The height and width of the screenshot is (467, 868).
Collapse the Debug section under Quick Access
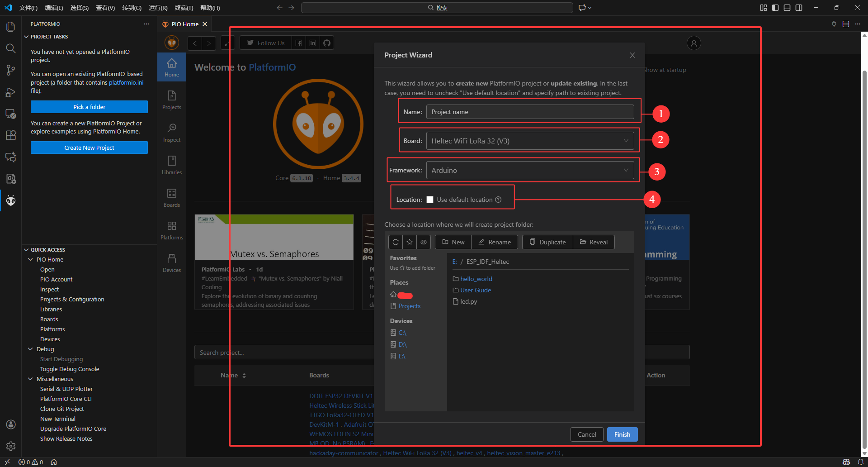(x=30, y=349)
